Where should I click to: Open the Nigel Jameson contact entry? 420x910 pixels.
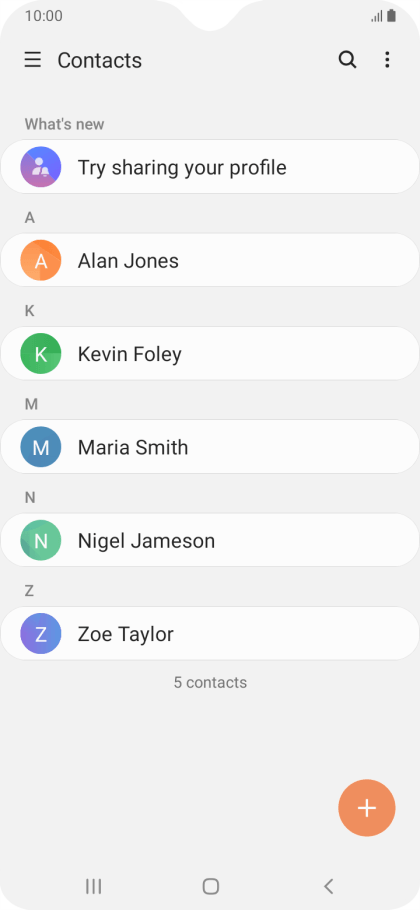(x=210, y=540)
